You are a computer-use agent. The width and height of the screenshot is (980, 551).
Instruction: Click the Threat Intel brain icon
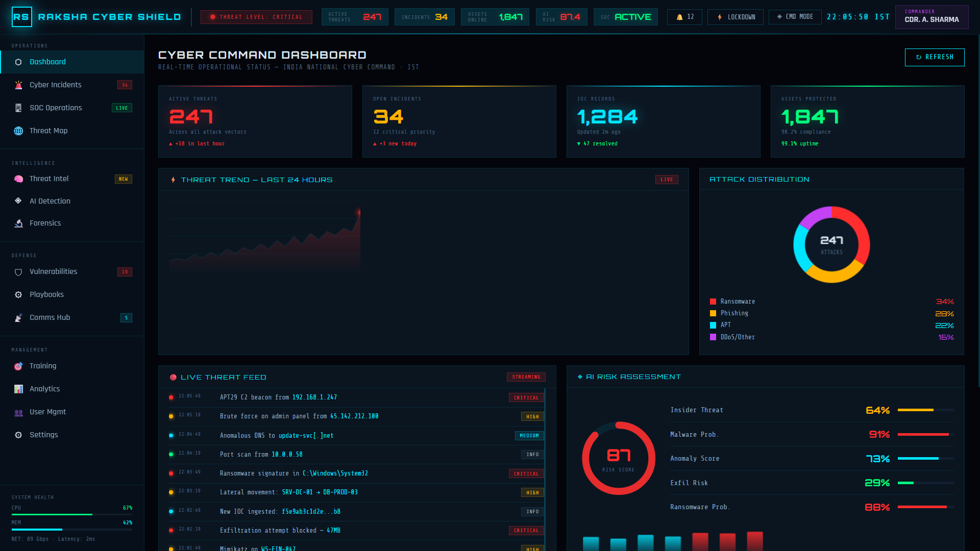tap(18, 179)
